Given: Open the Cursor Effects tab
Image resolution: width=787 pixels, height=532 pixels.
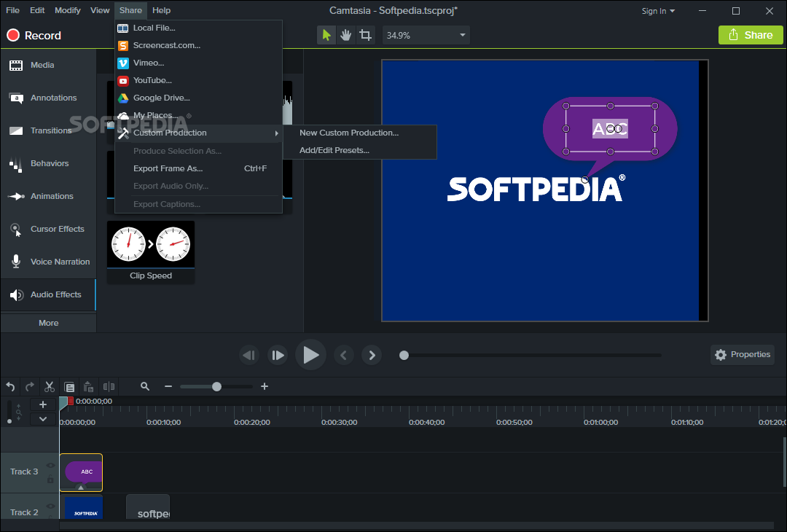Looking at the screenshot, I should (48, 229).
